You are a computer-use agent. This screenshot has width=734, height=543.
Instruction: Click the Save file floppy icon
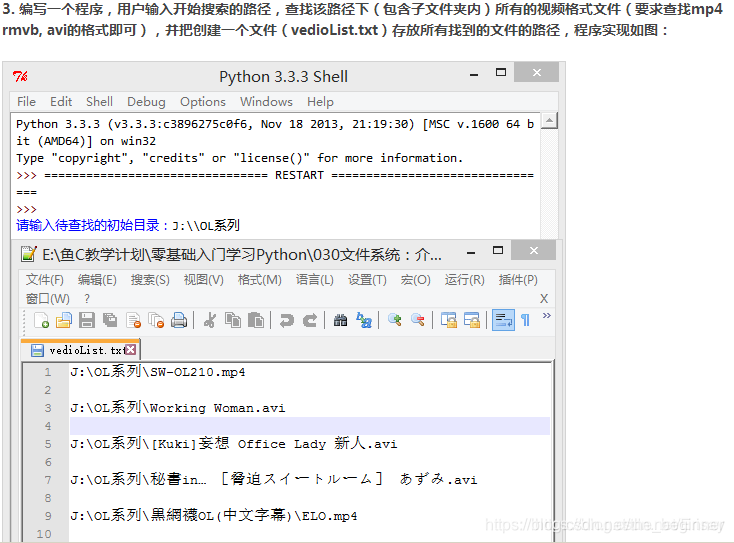coord(87,321)
